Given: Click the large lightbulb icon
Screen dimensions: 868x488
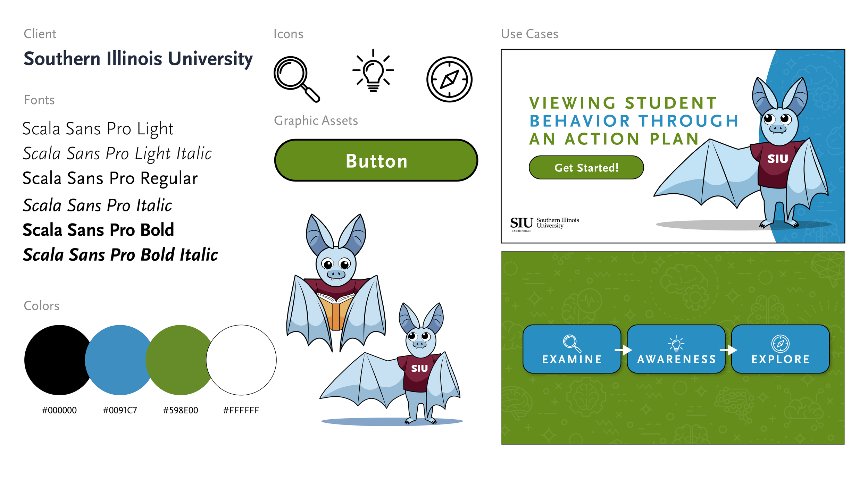Looking at the screenshot, I should pos(373,70).
